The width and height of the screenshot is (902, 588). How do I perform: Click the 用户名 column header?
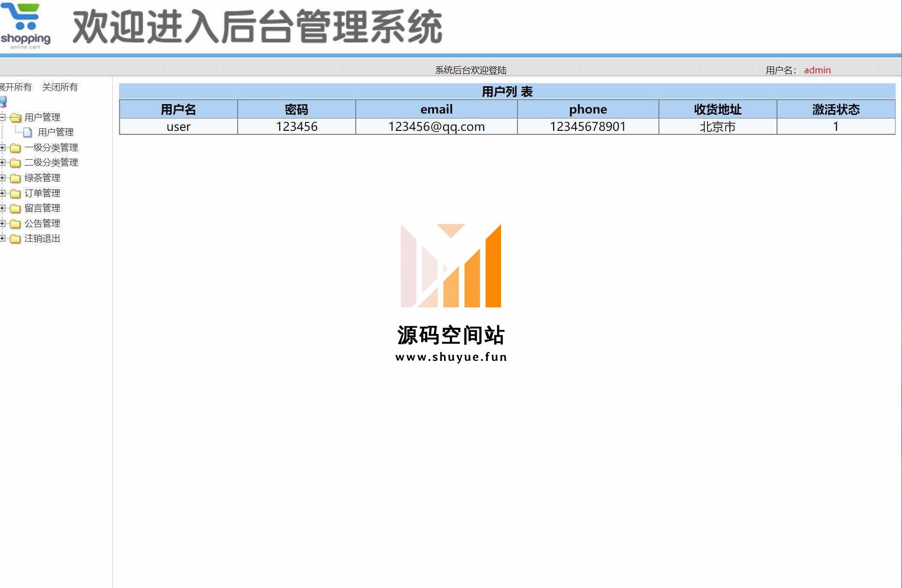click(178, 109)
